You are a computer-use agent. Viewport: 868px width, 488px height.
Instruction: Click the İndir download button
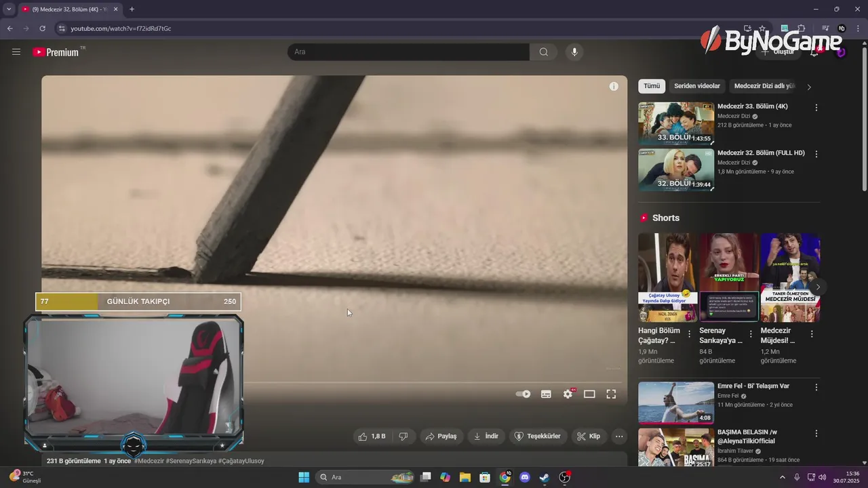486,436
